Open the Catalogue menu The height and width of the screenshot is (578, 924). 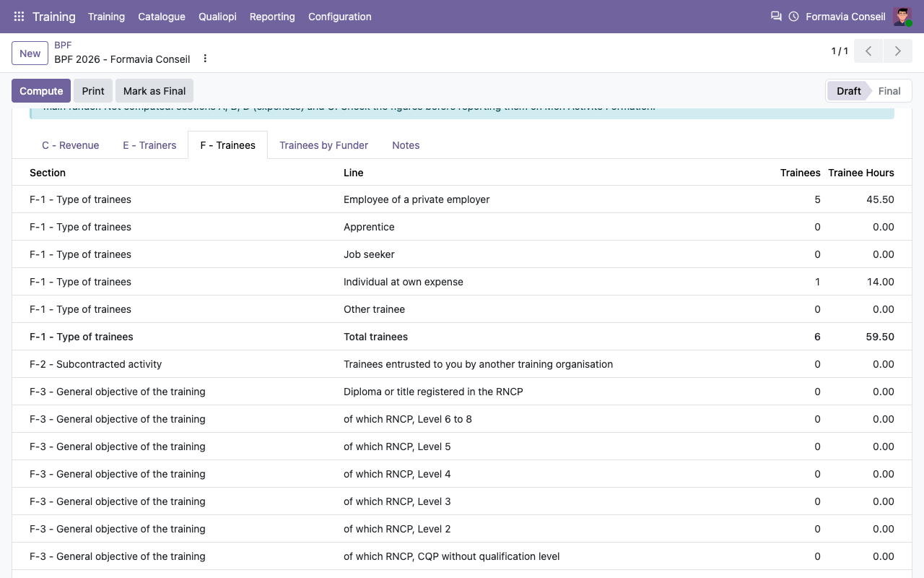coord(162,17)
